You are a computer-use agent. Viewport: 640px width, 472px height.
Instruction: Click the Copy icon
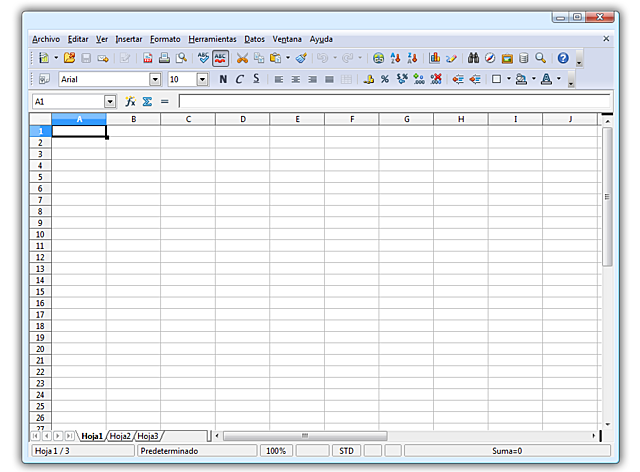click(x=259, y=58)
